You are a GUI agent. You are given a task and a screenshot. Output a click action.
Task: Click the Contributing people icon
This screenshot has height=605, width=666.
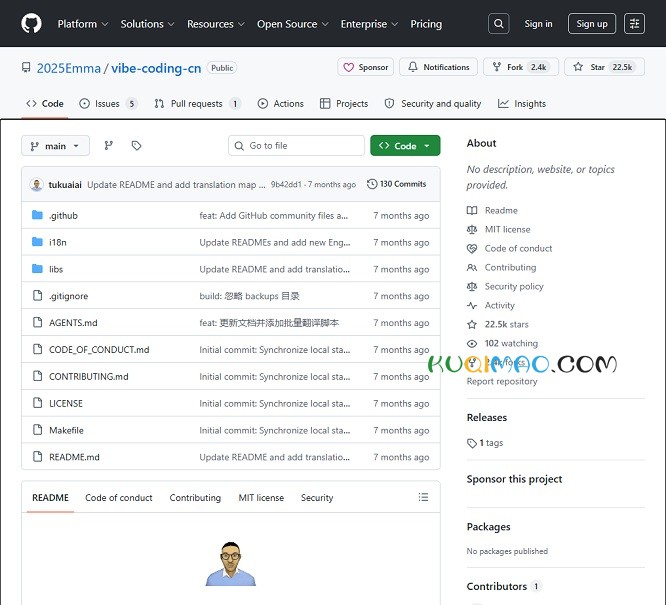[x=472, y=267]
